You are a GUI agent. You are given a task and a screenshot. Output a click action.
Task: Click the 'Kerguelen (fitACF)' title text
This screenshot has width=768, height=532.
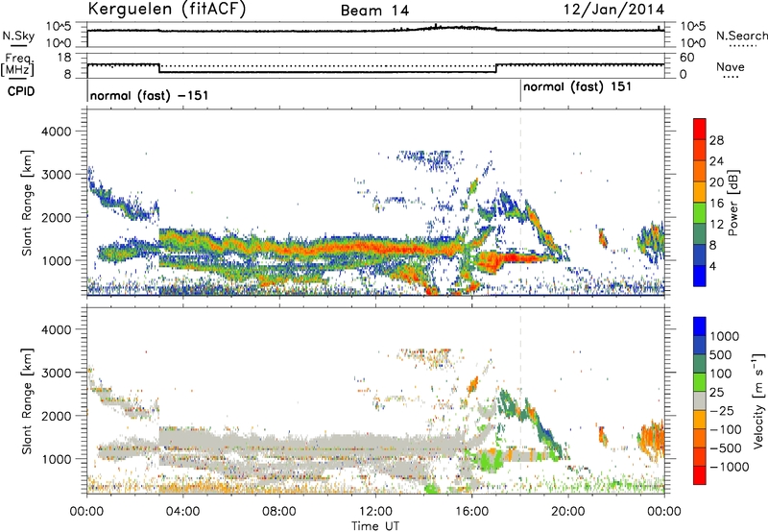(x=166, y=10)
